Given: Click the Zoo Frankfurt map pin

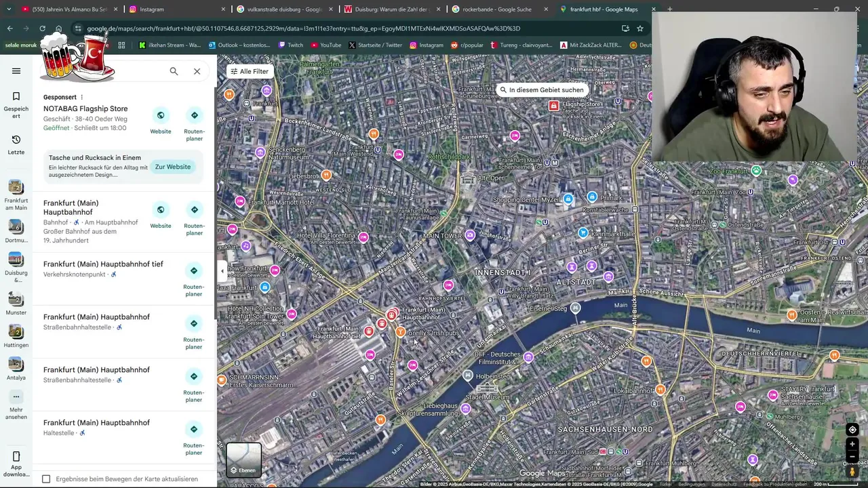Looking at the screenshot, I should [756, 171].
